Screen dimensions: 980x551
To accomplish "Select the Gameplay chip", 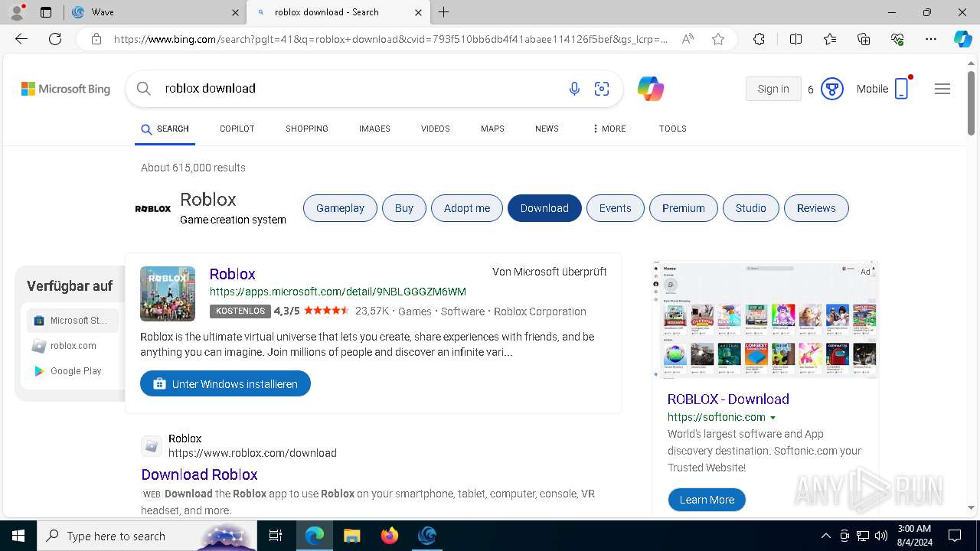I will click(340, 208).
